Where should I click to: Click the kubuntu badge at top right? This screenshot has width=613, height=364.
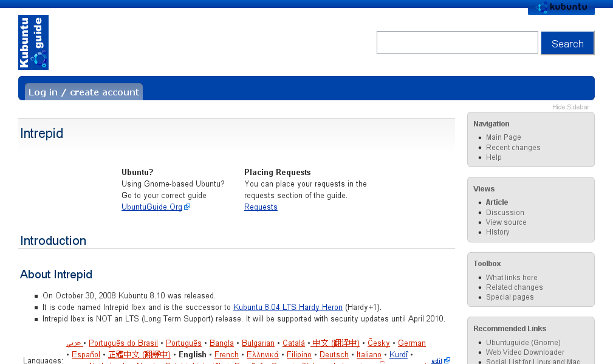[x=561, y=7]
